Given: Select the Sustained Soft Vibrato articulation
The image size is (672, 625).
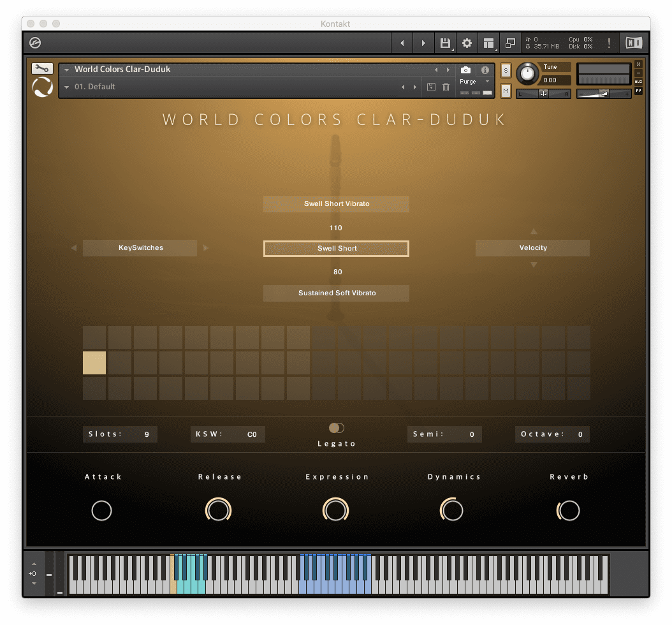Looking at the screenshot, I should (x=337, y=293).
